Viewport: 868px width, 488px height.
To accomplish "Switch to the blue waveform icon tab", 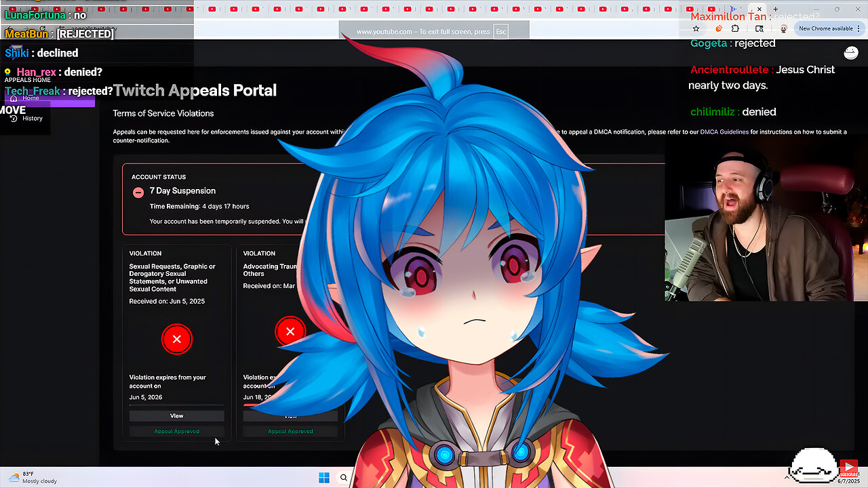I will (733, 9).
